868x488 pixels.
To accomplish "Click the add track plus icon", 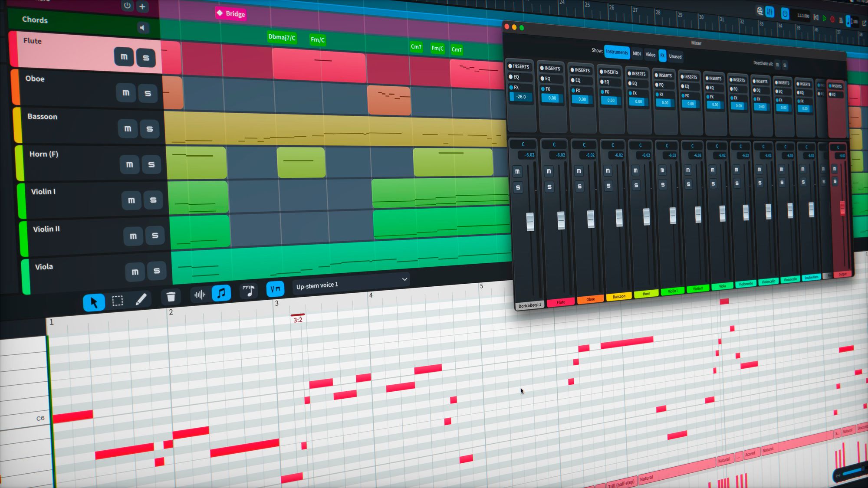I will coord(142,7).
